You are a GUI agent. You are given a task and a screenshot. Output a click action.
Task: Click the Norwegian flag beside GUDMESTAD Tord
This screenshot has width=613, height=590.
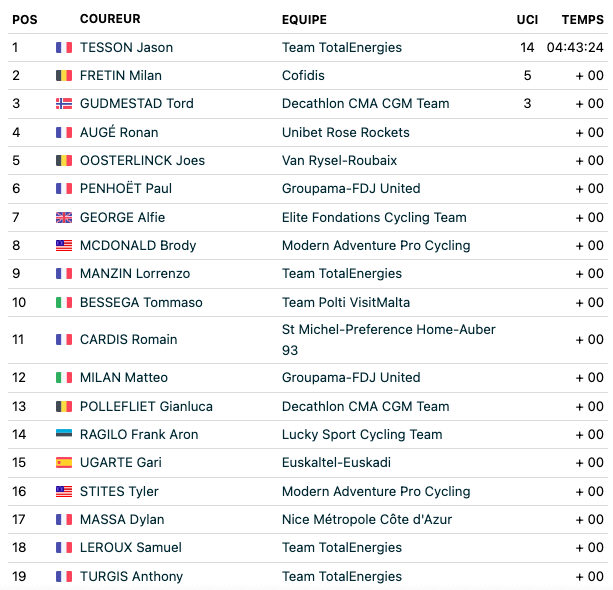pos(64,104)
